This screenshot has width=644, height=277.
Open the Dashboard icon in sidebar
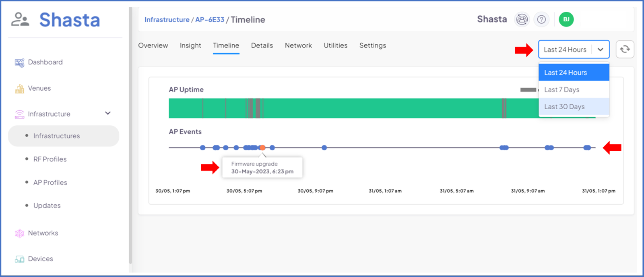[x=19, y=62]
